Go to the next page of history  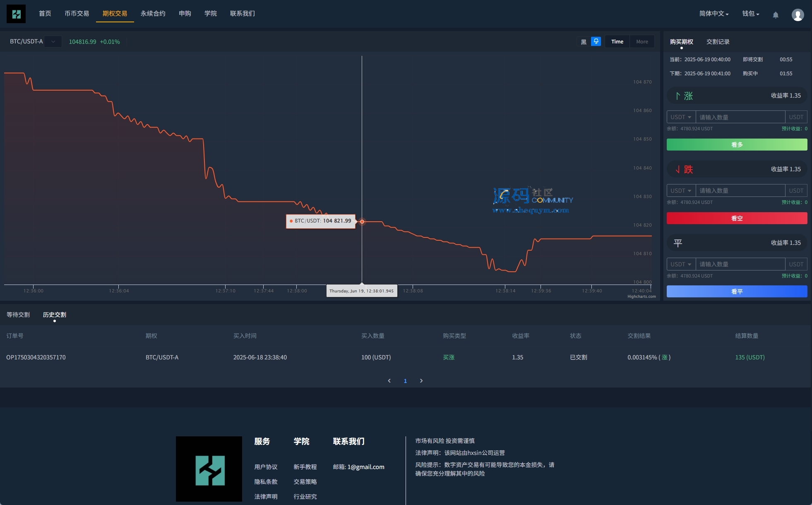[x=421, y=381]
